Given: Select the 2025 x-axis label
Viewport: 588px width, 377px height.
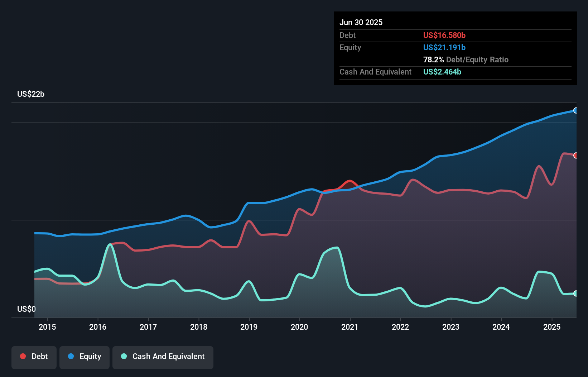Looking at the screenshot, I should pyautogui.click(x=552, y=327).
